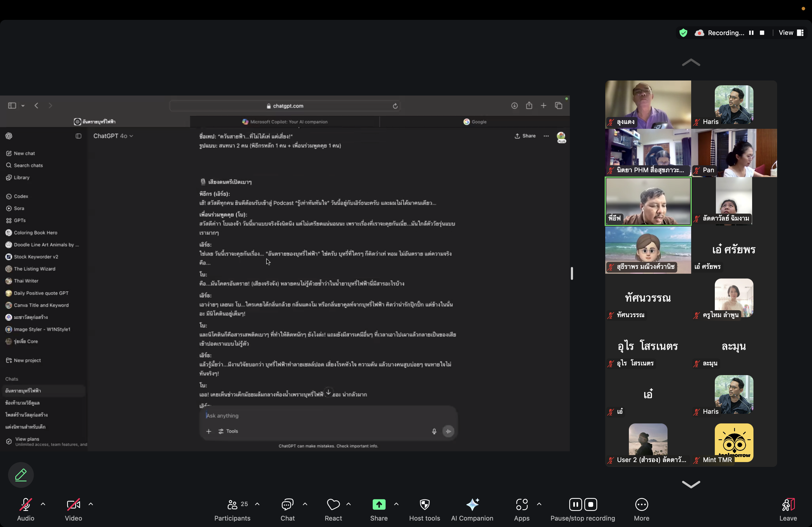
Task: Pause the recording in top indicator
Action: pyautogui.click(x=751, y=33)
